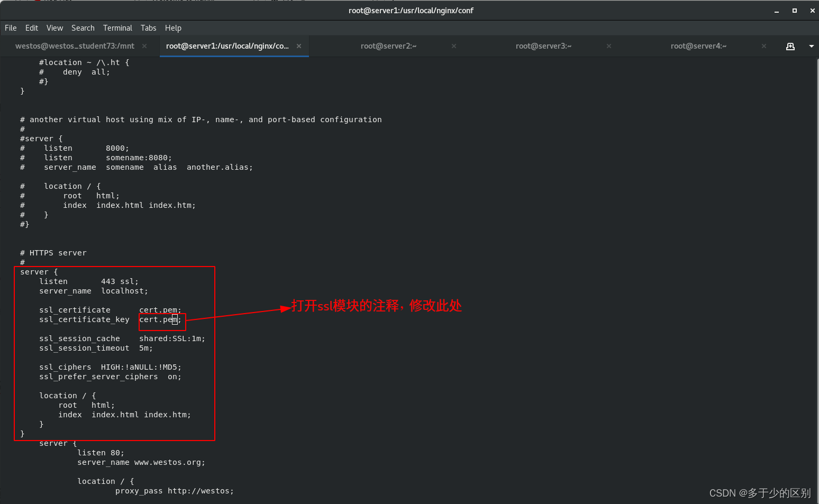
Task: Open the View menu
Action: pyautogui.click(x=54, y=28)
